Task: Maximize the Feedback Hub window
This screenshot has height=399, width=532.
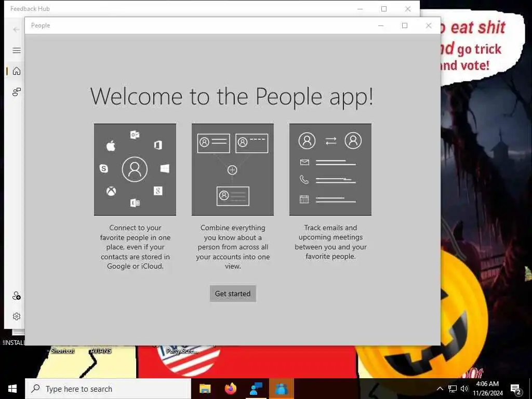Action: click(x=384, y=9)
